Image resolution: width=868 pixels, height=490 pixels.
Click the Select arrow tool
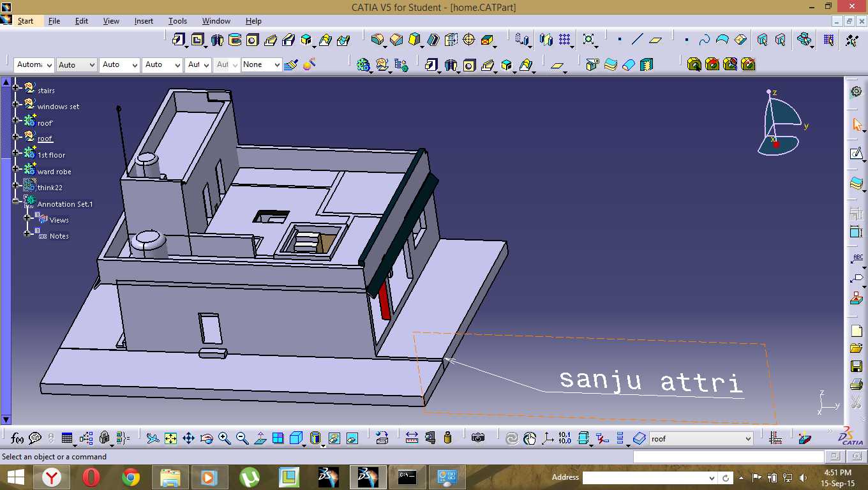coord(857,124)
